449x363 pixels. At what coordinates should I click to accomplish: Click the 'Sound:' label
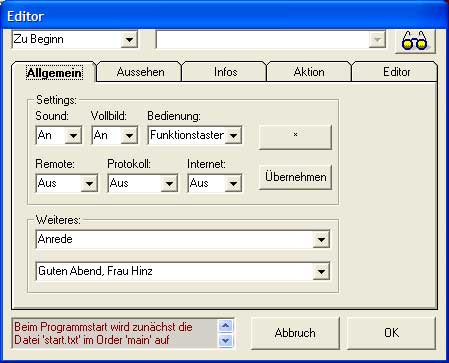(52, 116)
